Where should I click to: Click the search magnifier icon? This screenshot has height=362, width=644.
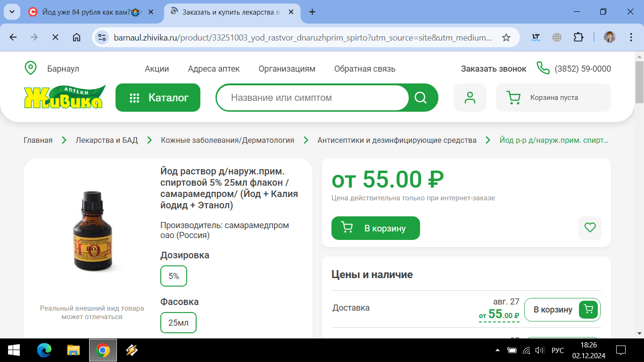click(x=420, y=98)
